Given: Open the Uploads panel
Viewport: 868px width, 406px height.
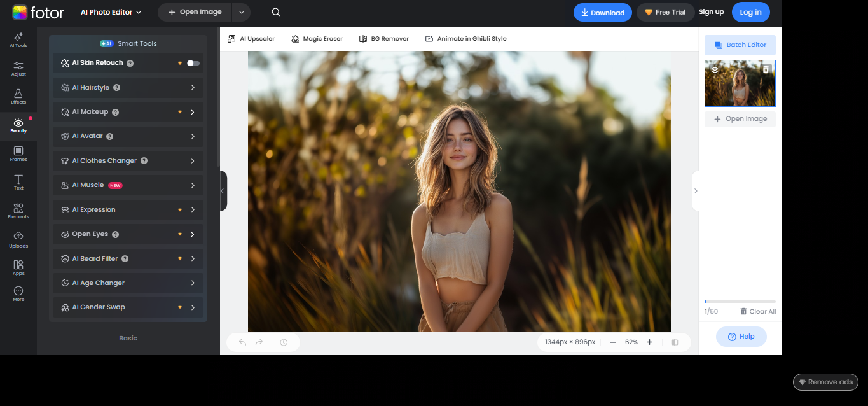Looking at the screenshot, I should click(x=18, y=239).
